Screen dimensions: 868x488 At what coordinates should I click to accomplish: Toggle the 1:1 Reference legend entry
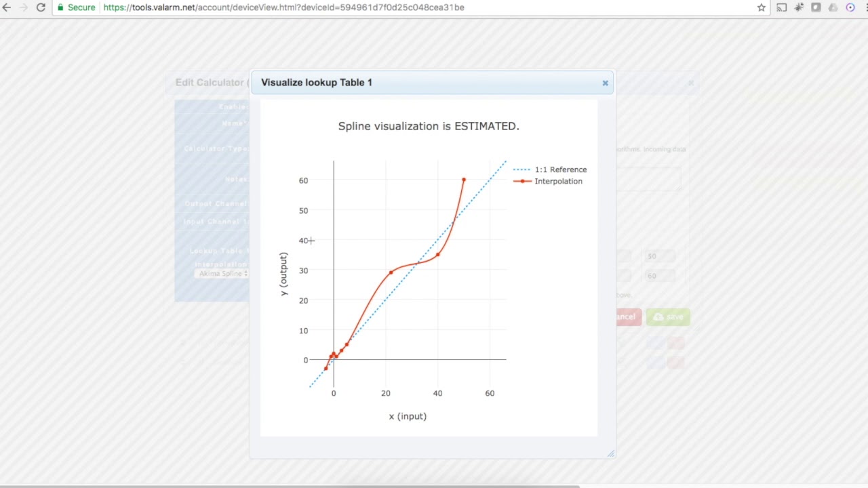[x=550, y=169]
